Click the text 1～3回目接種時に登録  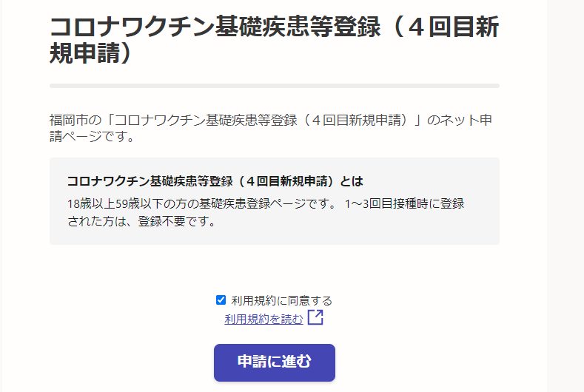point(404,203)
